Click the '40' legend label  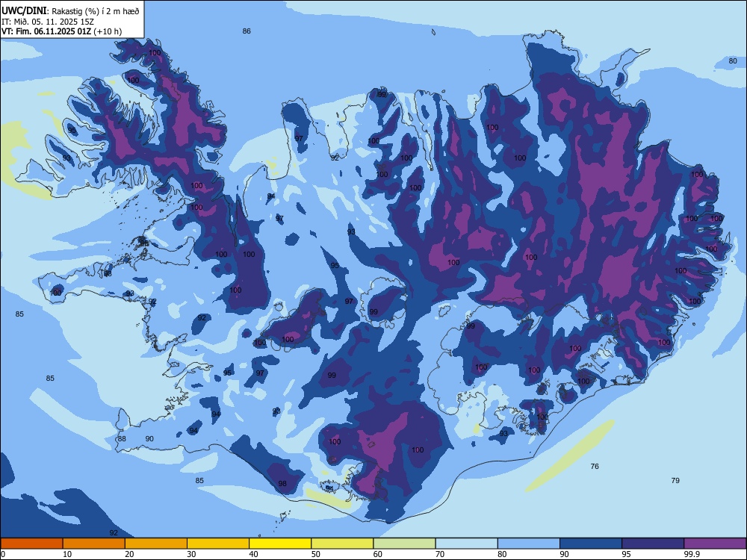click(x=253, y=554)
